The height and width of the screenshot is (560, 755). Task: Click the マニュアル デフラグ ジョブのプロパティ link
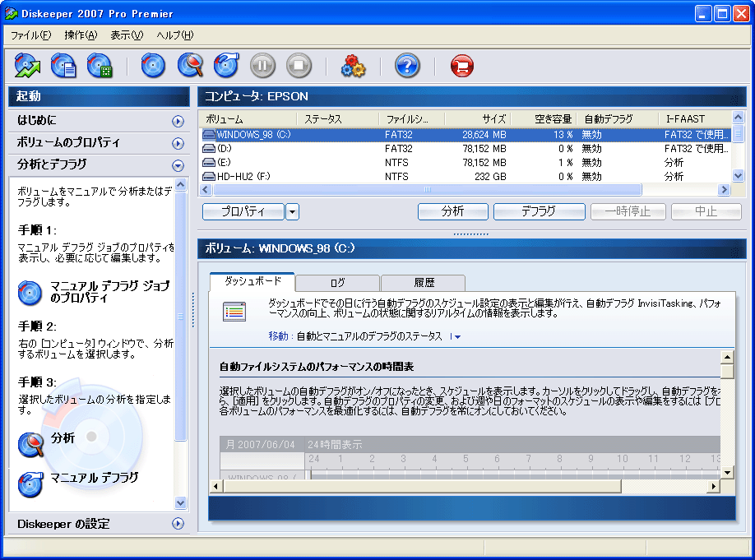(110, 292)
